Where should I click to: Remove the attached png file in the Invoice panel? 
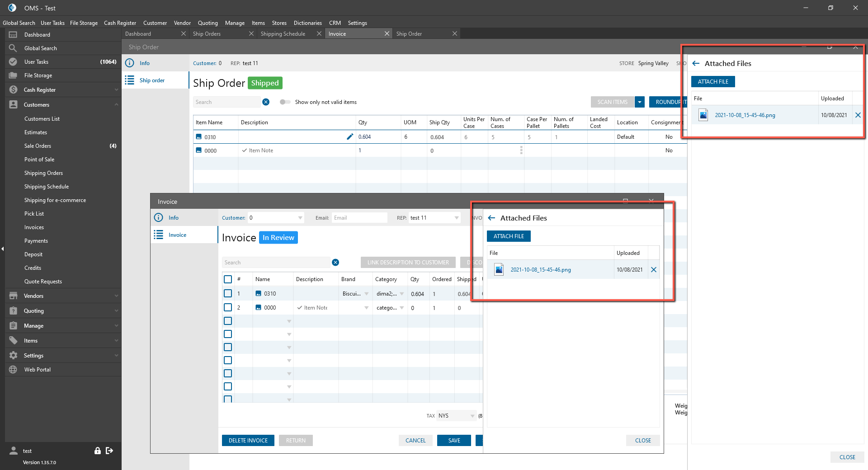(x=653, y=270)
